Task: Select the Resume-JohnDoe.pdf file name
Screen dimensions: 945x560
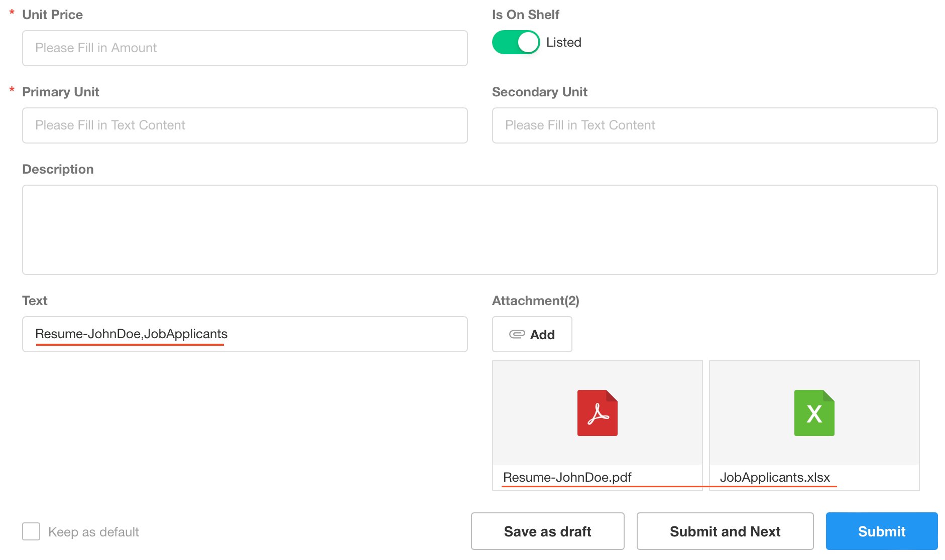Action: coord(567,477)
